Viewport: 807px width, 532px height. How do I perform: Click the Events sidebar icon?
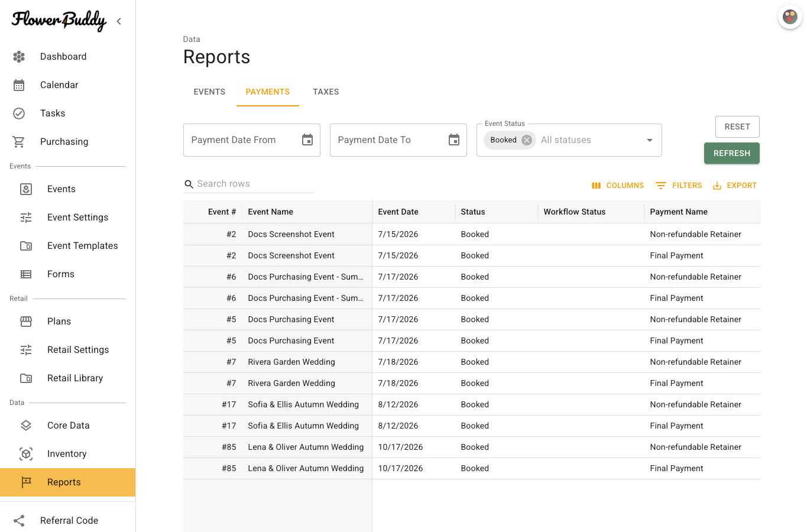tap(26, 189)
